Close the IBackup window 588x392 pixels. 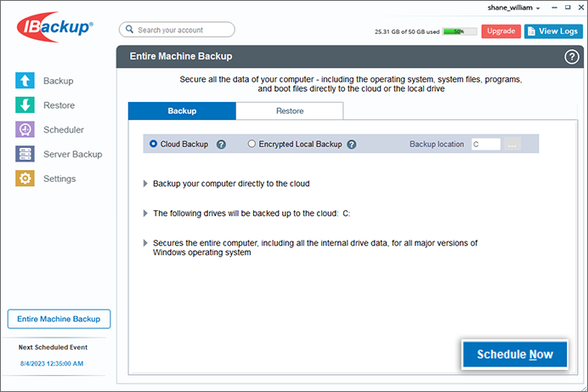pyautogui.click(x=581, y=8)
